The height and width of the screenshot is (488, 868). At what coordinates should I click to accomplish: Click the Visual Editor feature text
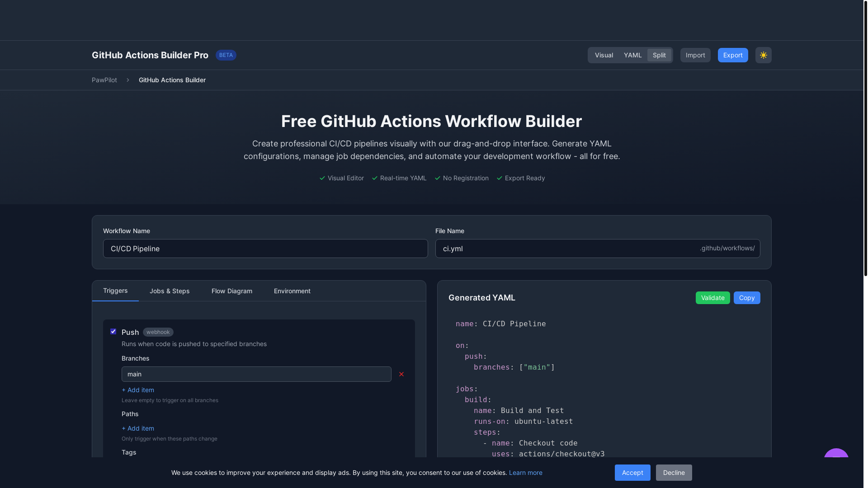pyautogui.click(x=345, y=178)
